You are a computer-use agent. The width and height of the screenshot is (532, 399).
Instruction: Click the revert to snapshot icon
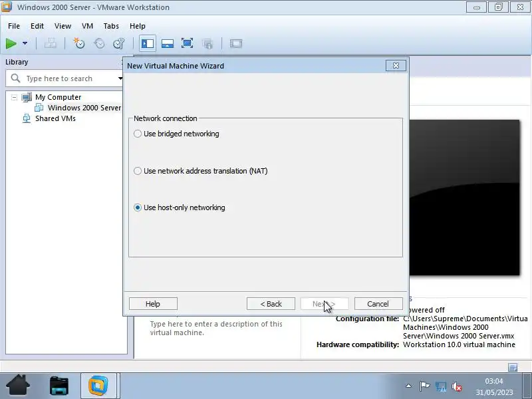tap(99, 43)
